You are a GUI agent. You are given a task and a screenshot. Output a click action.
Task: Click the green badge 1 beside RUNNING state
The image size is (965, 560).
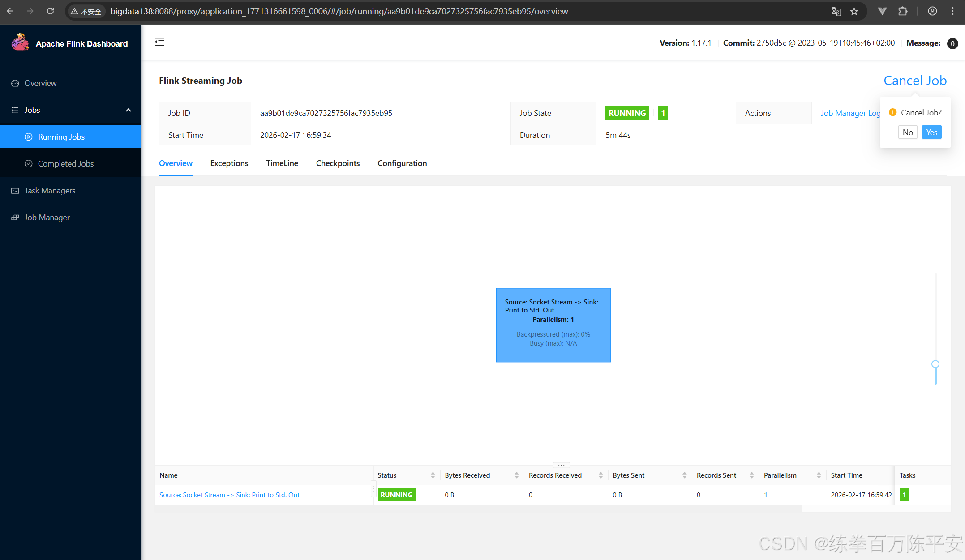point(663,113)
